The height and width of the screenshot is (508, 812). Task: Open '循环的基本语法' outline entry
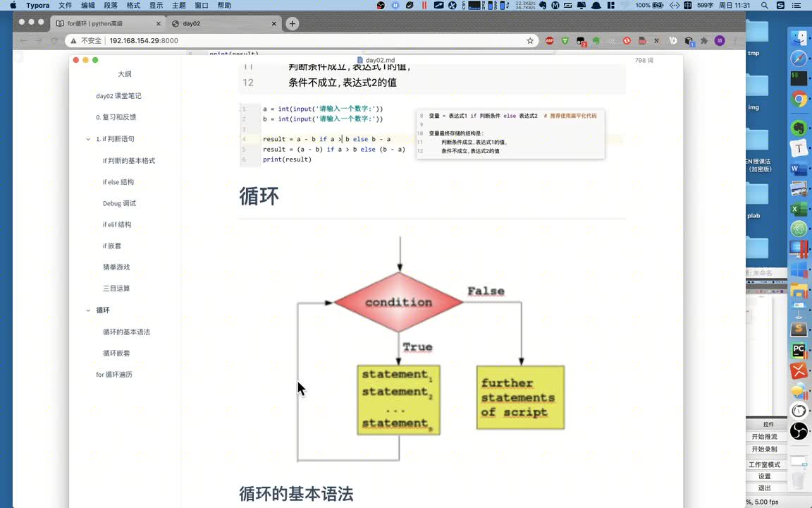(126, 332)
